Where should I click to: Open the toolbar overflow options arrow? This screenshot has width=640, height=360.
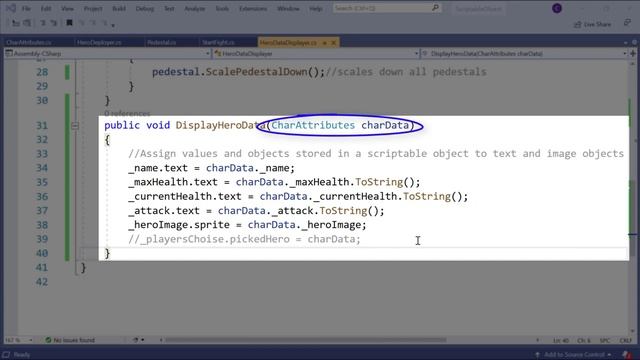(113, 25)
